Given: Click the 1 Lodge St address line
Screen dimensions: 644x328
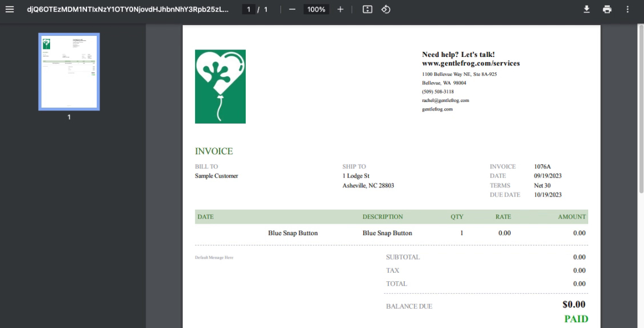Looking at the screenshot, I should point(356,176).
